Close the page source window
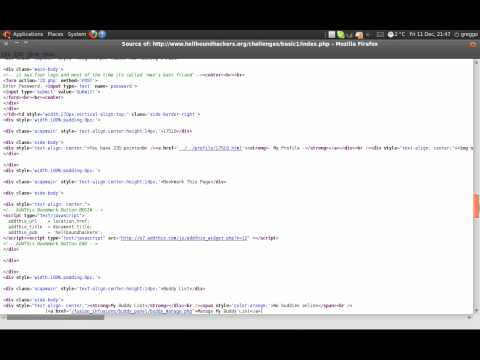 pyautogui.click(x=473, y=44)
